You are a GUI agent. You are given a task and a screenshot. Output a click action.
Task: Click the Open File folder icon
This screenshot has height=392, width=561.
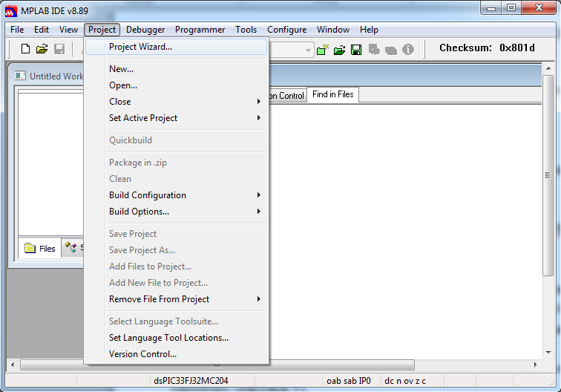[42, 49]
